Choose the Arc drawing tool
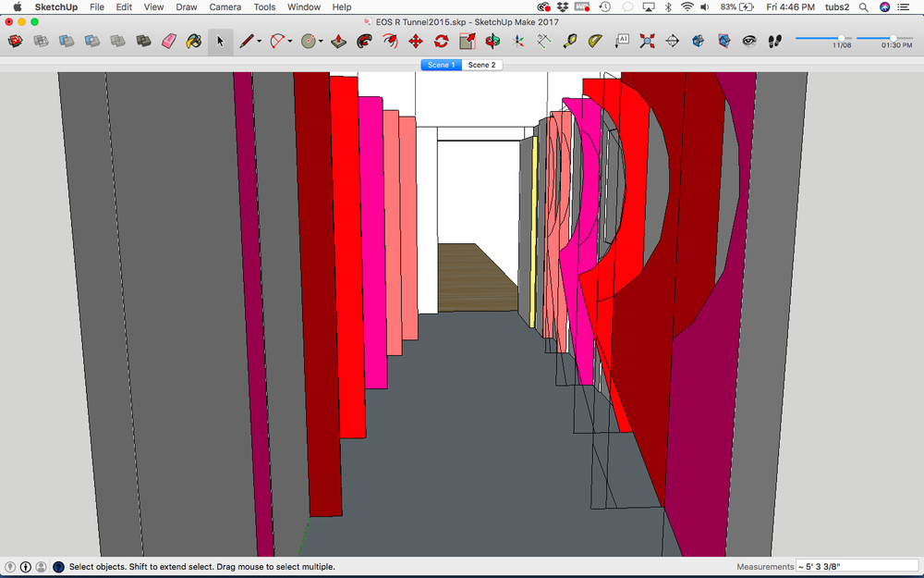The height and width of the screenshot is (578, 924). (277, 42)
